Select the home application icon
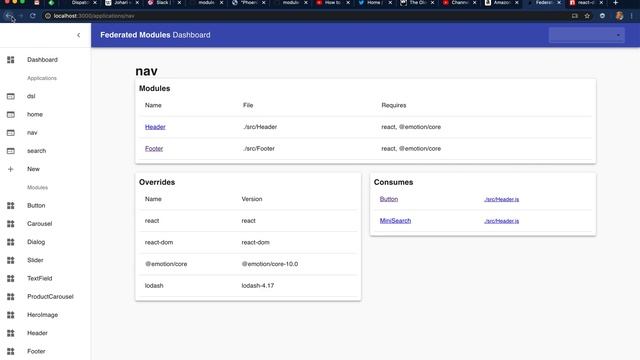The image size is (640, 360). coord(11,115)
